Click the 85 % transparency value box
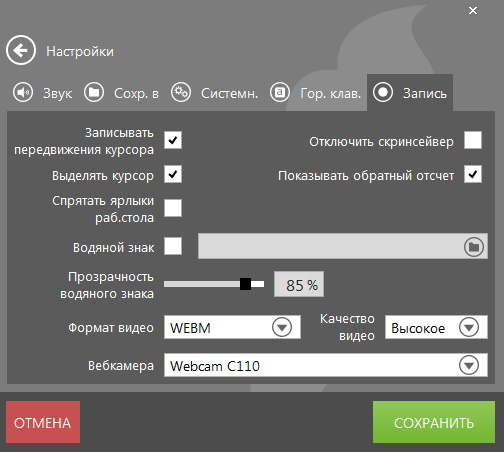The image size is (504, 452). coord(299,284)
